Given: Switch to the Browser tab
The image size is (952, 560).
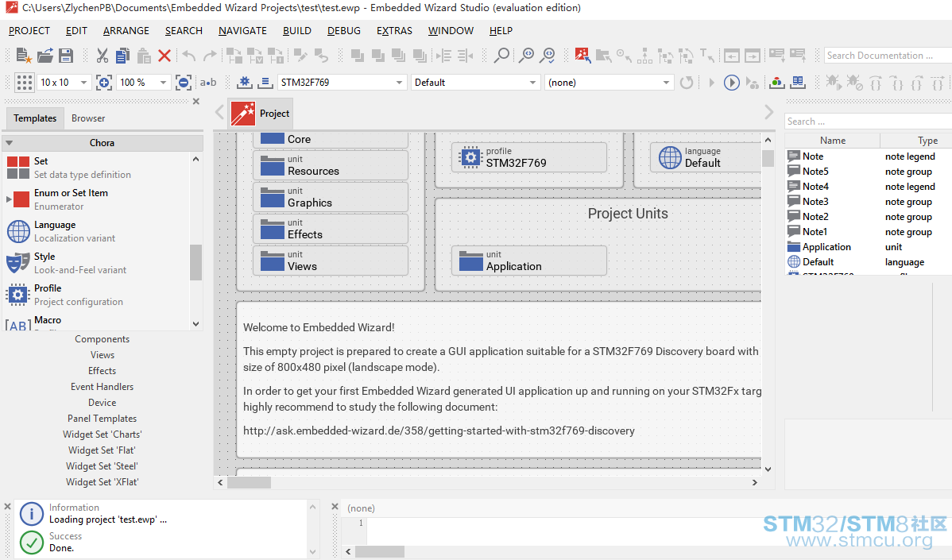Looking at the screenshot, I should tap(88, 118).
